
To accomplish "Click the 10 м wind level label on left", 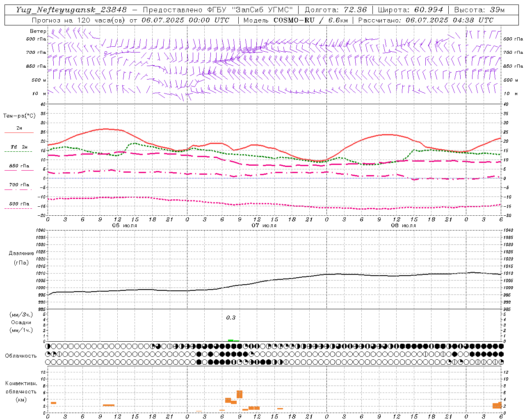I will [39, 94].
